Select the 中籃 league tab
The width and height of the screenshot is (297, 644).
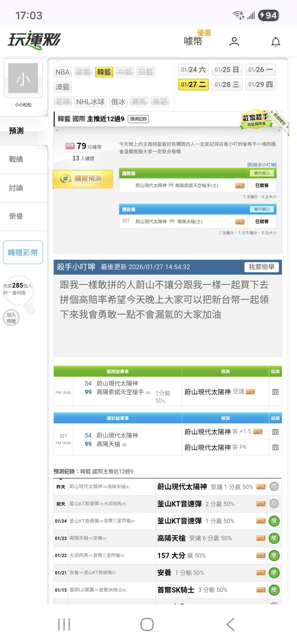pyautogui.click(x=125, y=72)
